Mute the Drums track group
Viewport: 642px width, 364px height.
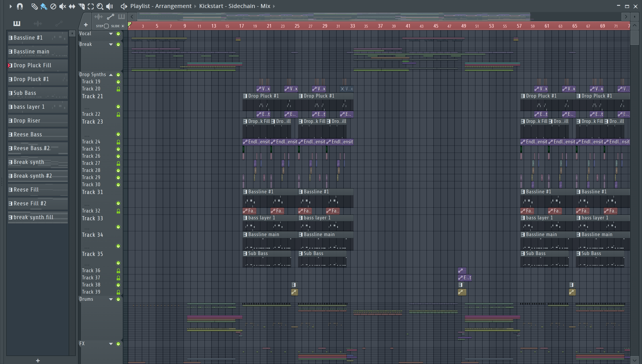click(118, 299)
